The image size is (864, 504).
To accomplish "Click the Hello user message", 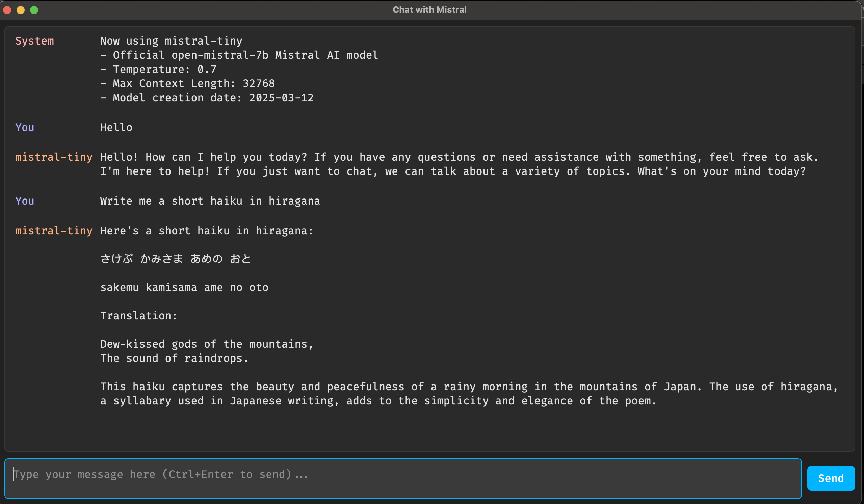I will click(x=116, y=127).
